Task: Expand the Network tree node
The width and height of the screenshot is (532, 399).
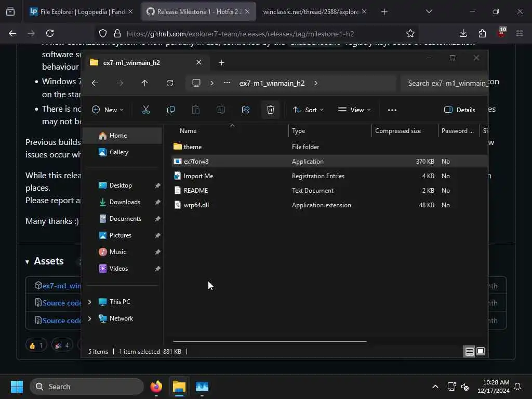Action: pos(89,318)
